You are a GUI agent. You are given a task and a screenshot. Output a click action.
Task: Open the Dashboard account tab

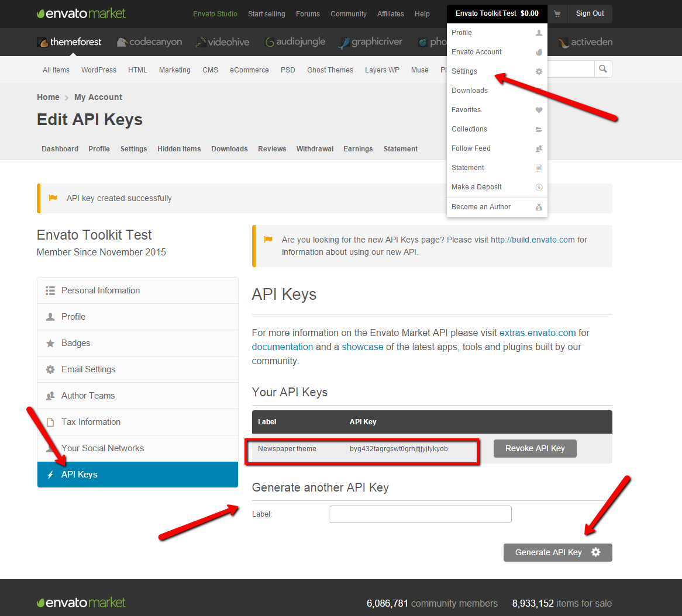coord(60,149)
